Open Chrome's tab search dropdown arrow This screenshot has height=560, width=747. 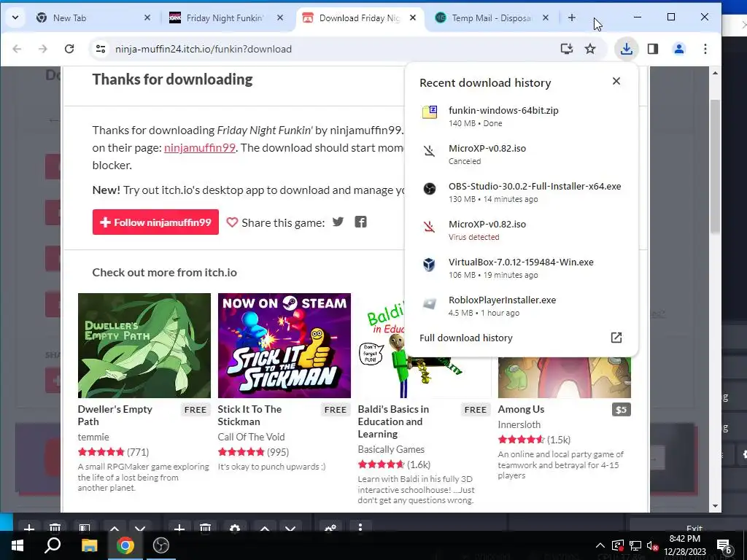click(15, 17)
